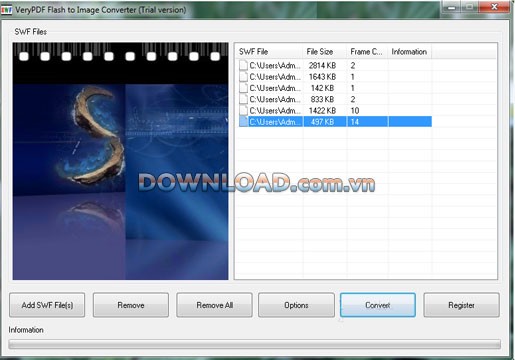Click the Information column header
The height and width of the screenshot is (360, 515).
410,52
